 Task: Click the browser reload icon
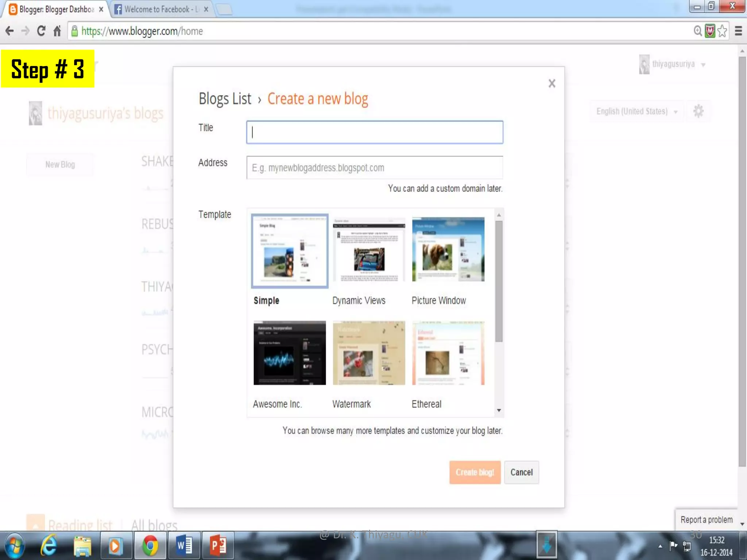coord(41,31)
